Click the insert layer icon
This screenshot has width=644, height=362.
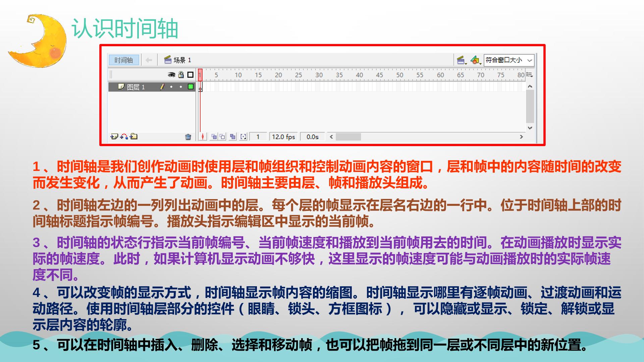[x=114, y=136]
